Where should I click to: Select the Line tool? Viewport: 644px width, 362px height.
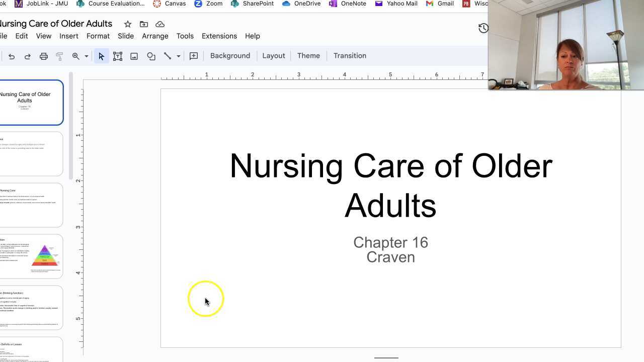(168, 56)
